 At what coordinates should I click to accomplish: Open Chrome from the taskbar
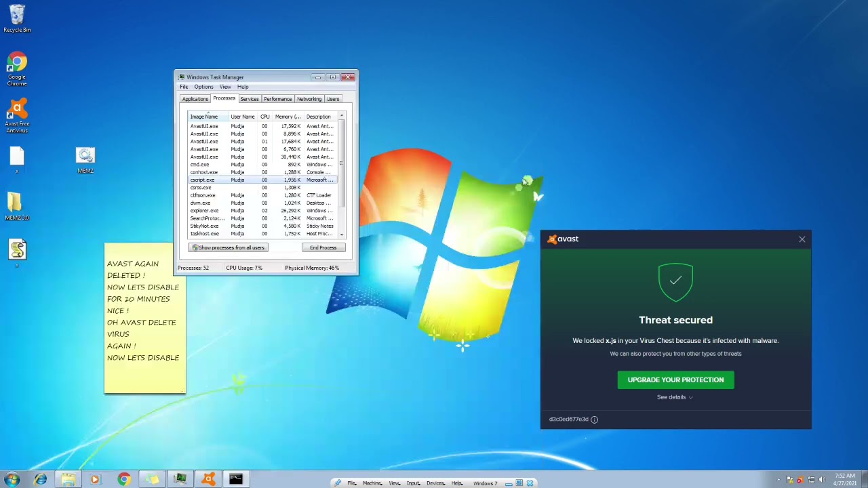pos(123,479)
